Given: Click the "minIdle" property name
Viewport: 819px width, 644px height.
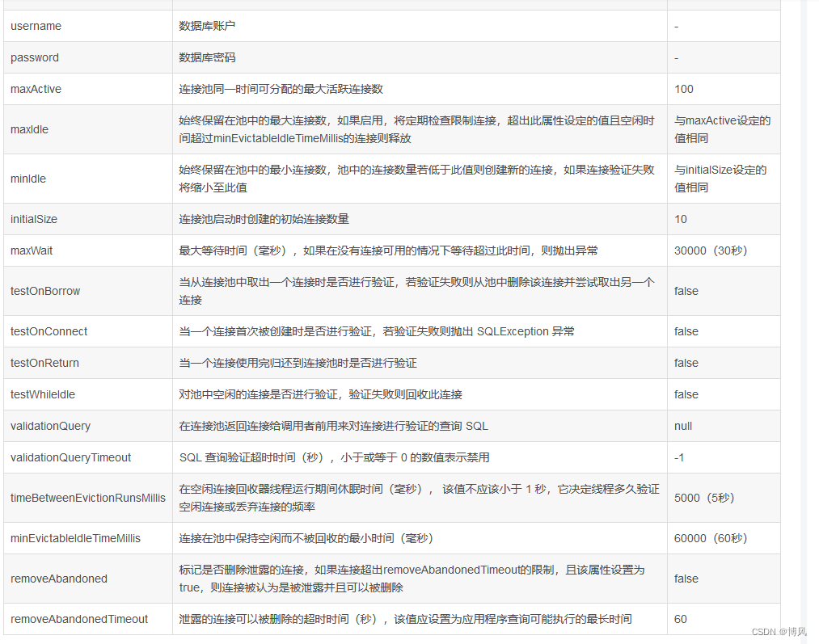Looking at the screenshot, I should tap(28, 179).
